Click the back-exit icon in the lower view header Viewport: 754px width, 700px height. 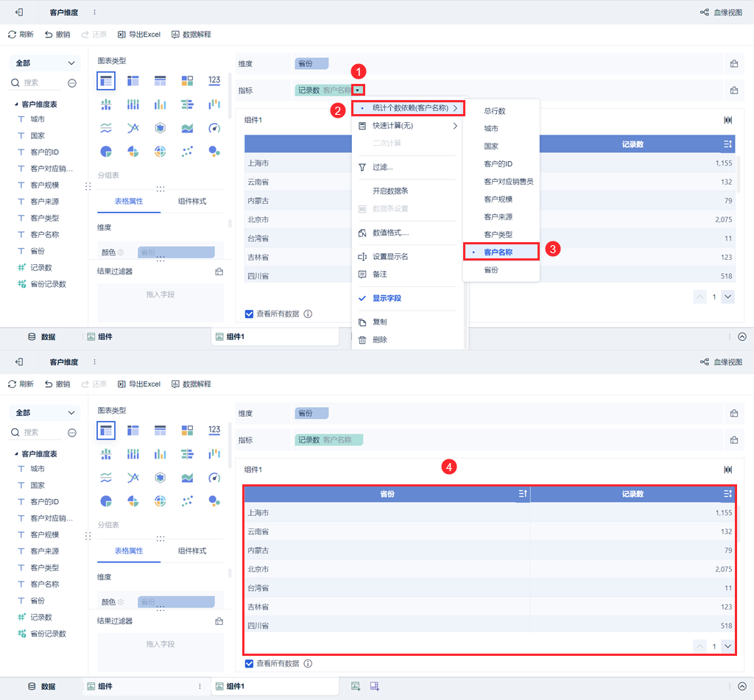click(19, 361)
